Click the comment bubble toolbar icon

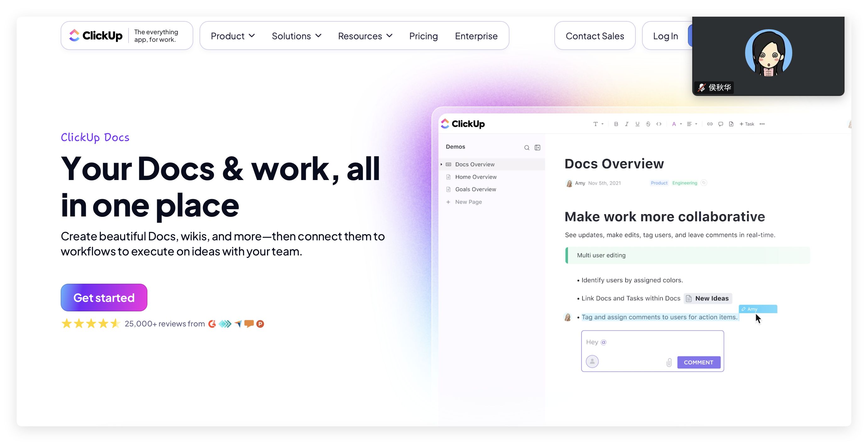[x=720, y=124]
